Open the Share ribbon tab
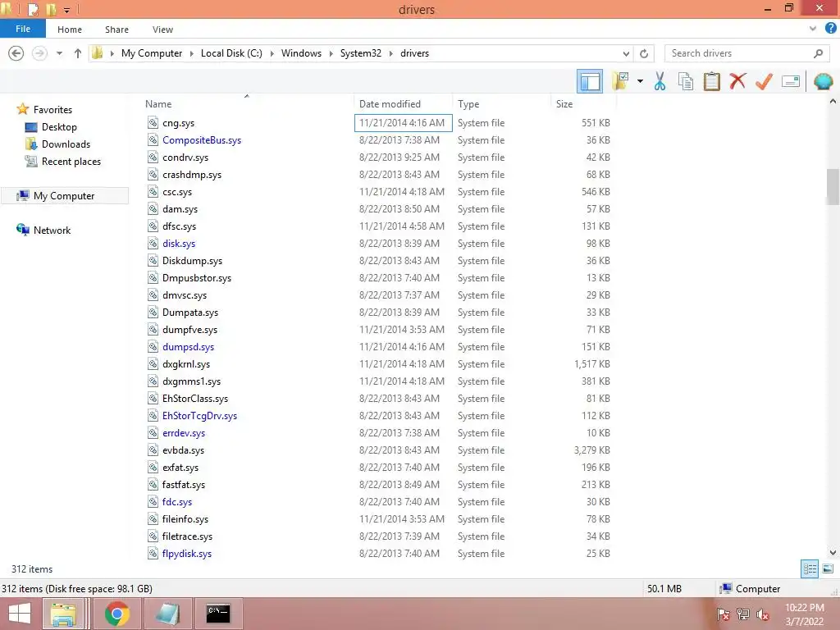Screen dimensions: 840x630 [116, 30]
